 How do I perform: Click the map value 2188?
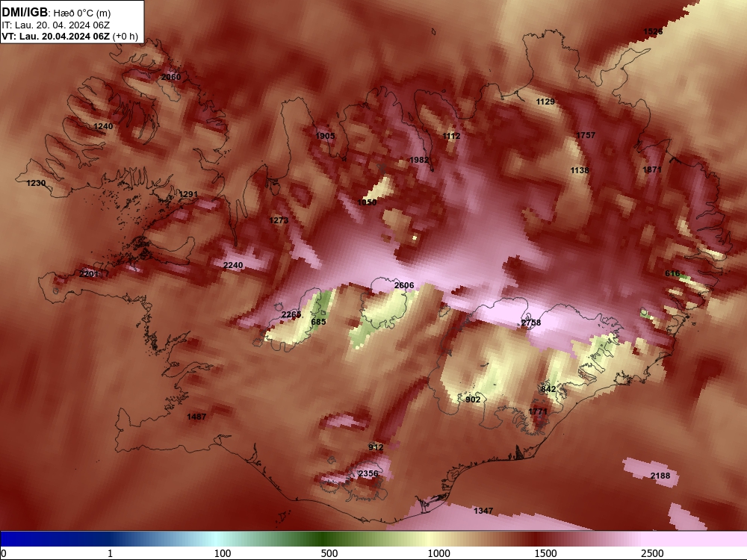coord(660,476)
